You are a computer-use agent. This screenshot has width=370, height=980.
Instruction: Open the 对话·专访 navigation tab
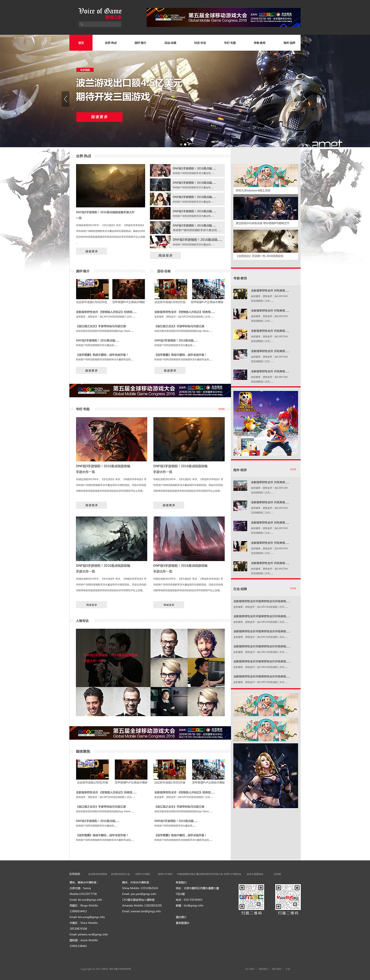pos(200,43)
